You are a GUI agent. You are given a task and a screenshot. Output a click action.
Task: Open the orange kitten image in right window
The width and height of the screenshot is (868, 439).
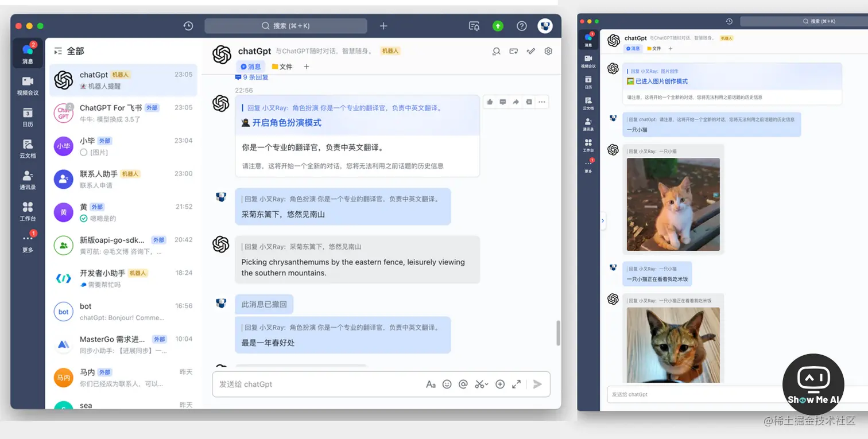tap(673, 204)
